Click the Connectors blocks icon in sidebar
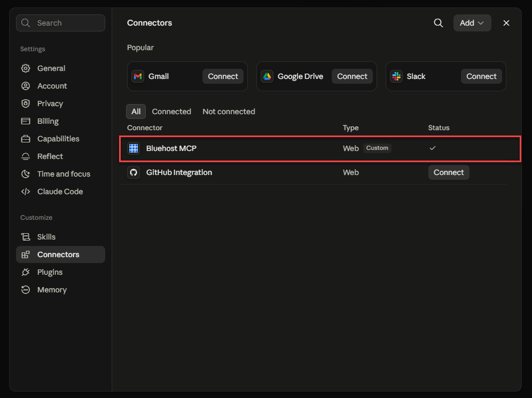Image resolution: width=532 pixels, height=398 pixels. (x=26, y=254)
